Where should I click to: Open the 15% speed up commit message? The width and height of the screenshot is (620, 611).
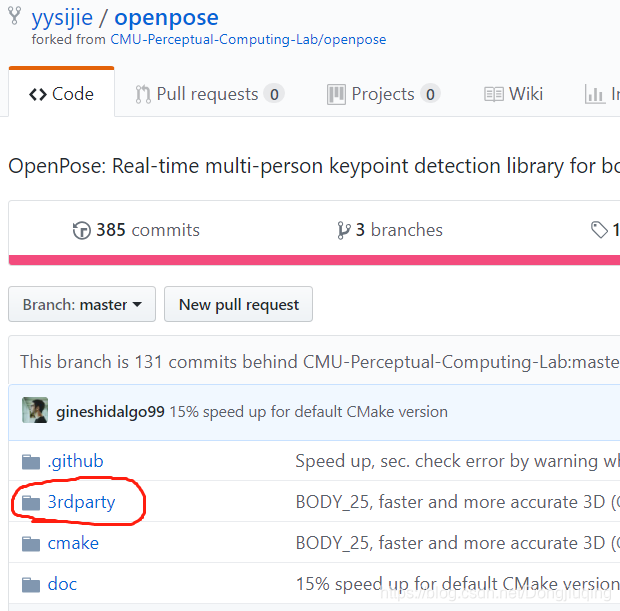[309, 412]
